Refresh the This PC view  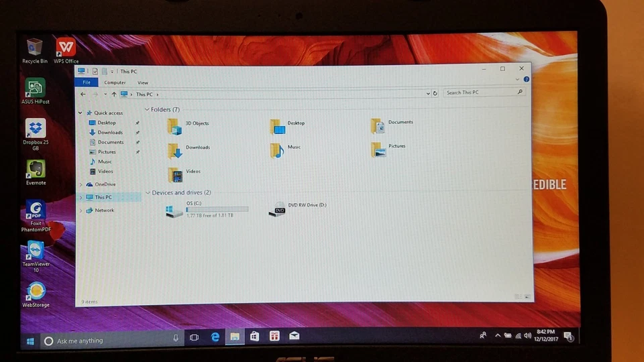click(x=435, y=93)
